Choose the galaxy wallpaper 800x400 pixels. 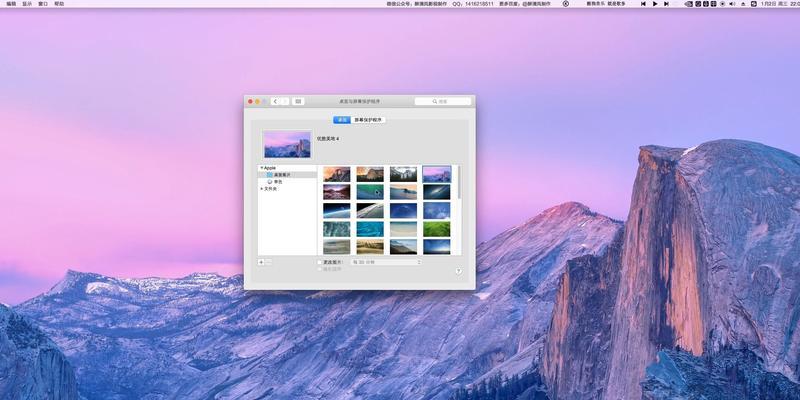[437, 192]
